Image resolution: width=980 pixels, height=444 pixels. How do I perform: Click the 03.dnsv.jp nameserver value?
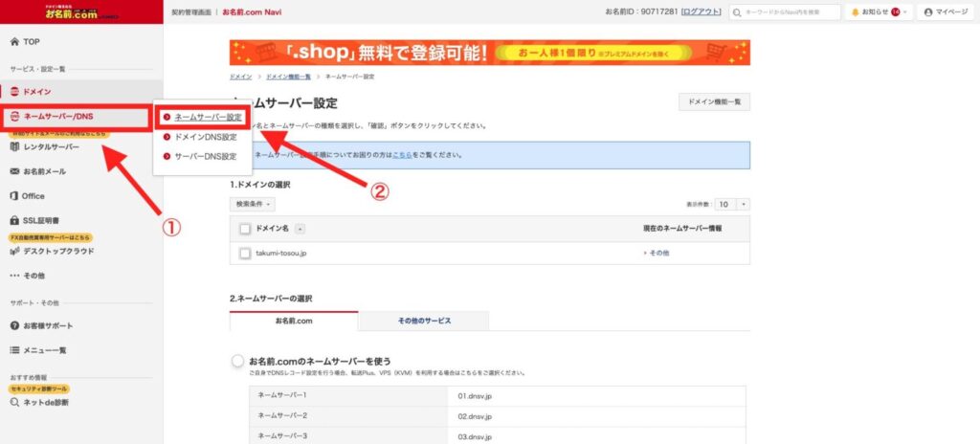475,436
